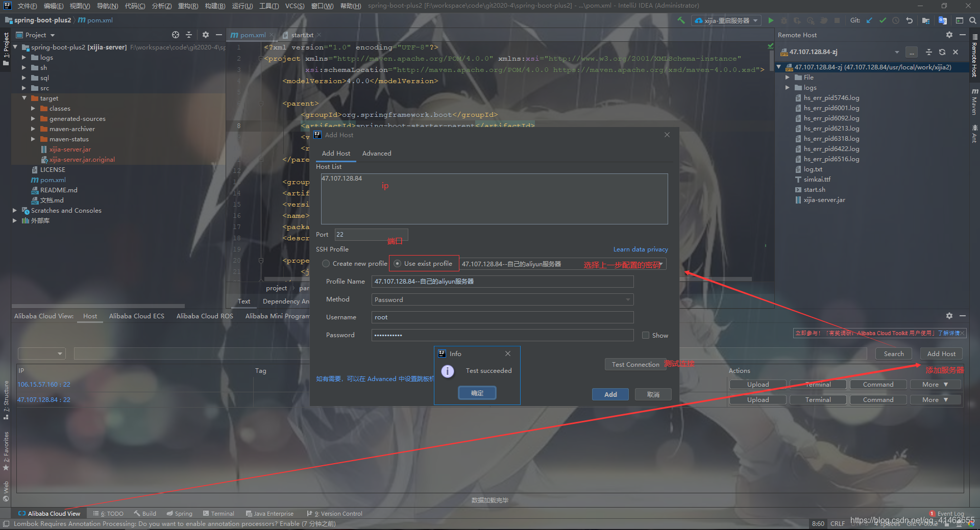Viewport: 980px width, 530px height.
Task: Click the Search Everywhere magnifier icon
Action: [x=973, y=20]
